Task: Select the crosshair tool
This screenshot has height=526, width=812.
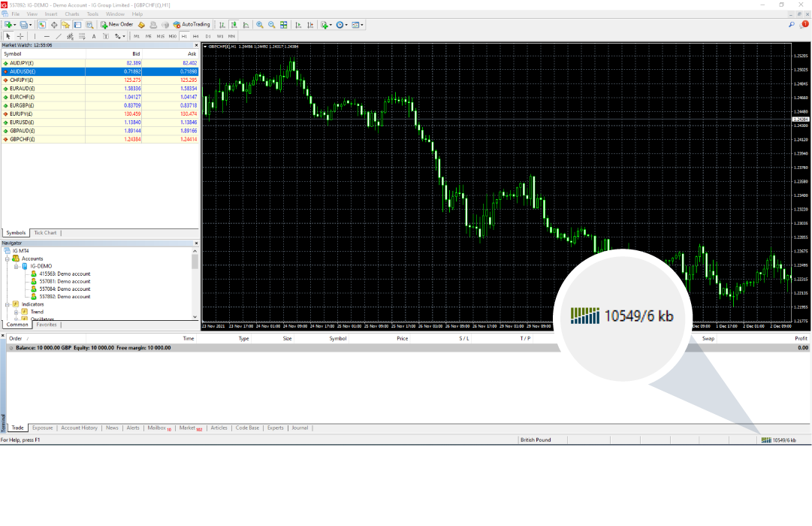Action: coord(20,36)
